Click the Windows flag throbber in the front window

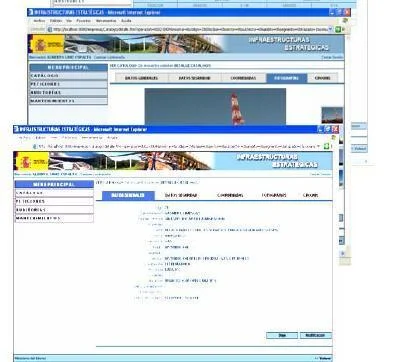333,138
